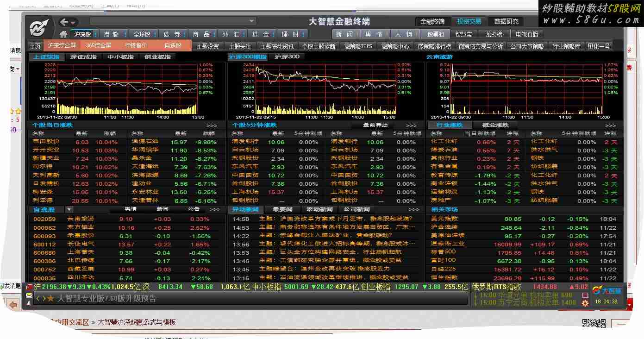The image size is (644, 339).
Task: Select 自选股 sub-tab in orange bar
Action: 173,46
